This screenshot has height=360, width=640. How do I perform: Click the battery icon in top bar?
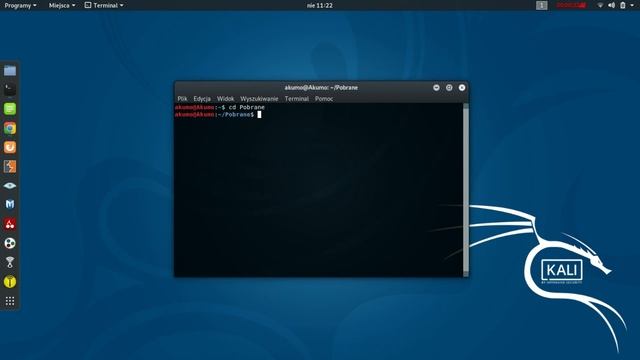[x=622, y=5]
